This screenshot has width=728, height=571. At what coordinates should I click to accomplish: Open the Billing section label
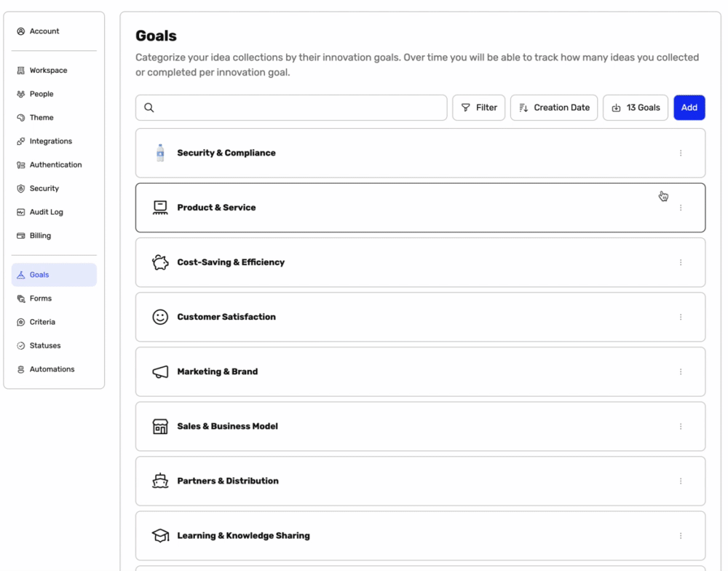pos(40,235)
